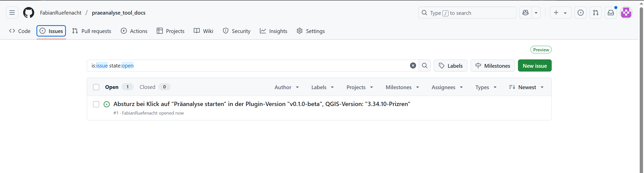This screenshot has width=644, height=173.
Task: Open the Absturz bei Klick issue
Action: [x=262, y=104]
